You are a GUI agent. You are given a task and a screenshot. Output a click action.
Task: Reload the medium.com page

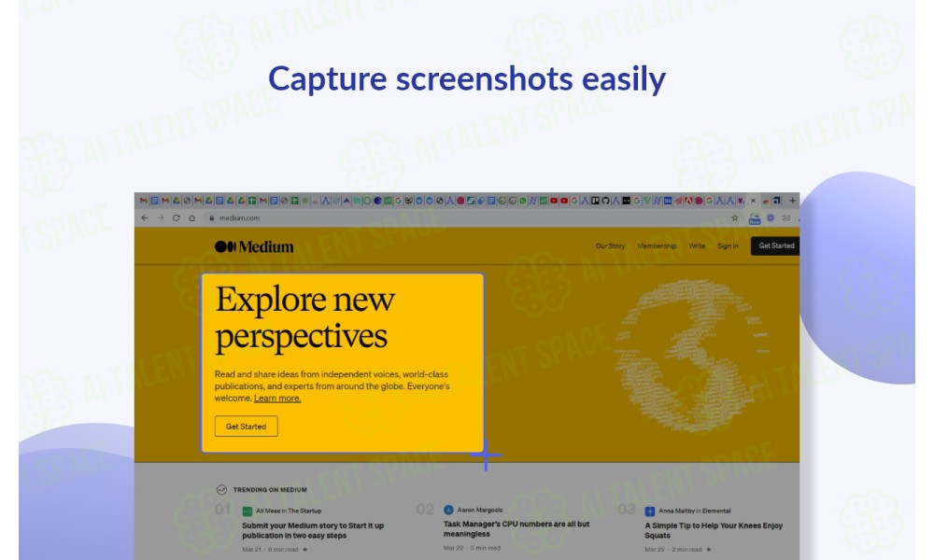coord(177,217)
